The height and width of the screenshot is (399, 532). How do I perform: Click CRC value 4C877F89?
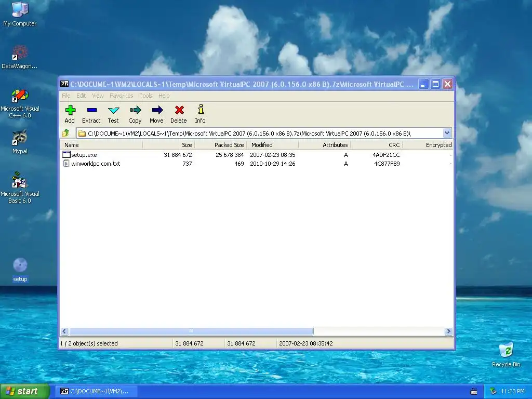click(x=387, y=164)
